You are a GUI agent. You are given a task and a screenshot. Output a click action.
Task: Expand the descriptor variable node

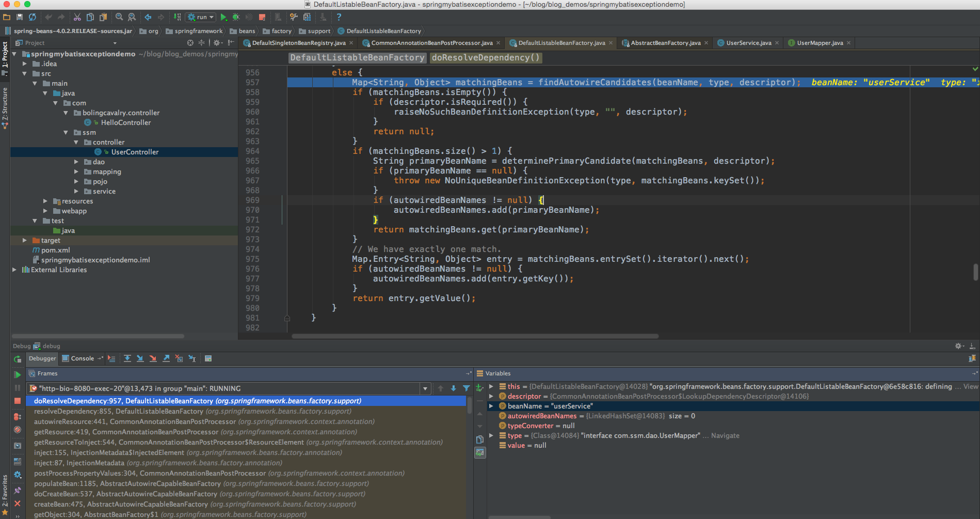coord(491,396)
